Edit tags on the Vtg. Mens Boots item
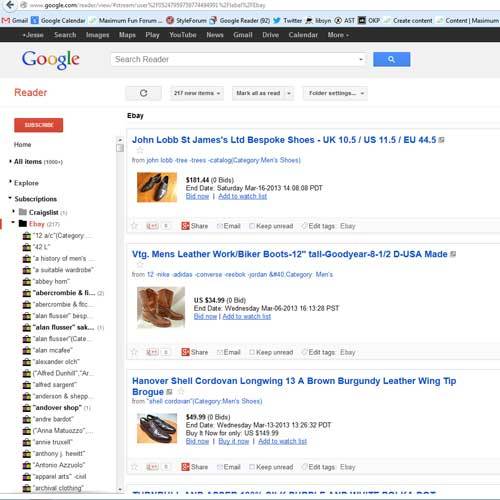This screenshot has height=500, width=500. click(318, 352)
